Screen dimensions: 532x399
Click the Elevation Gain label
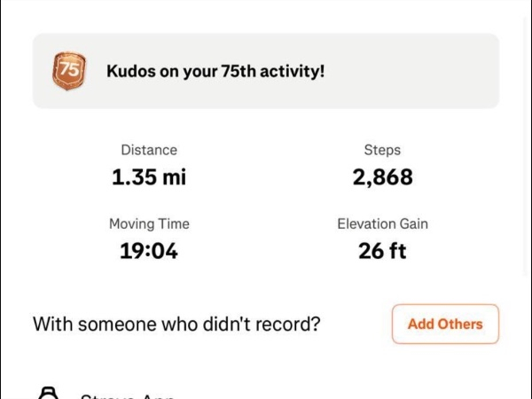click(382, 223)
